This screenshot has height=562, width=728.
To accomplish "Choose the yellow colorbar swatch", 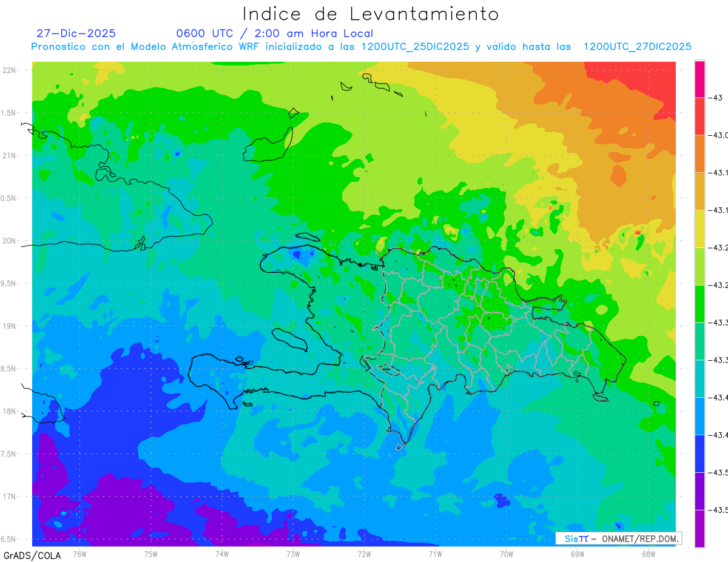I will point(699,229).
